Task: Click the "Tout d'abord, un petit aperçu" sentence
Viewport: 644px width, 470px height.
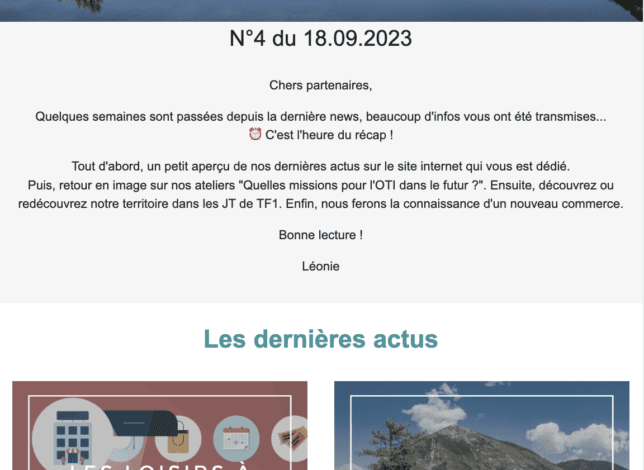Action: point(321,165)
